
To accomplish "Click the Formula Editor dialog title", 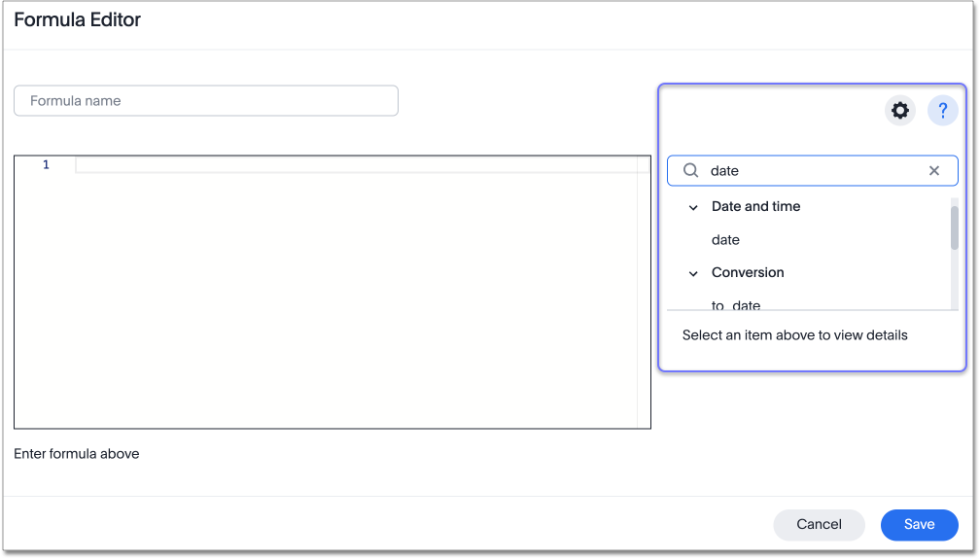I will [x=78, y=20].
